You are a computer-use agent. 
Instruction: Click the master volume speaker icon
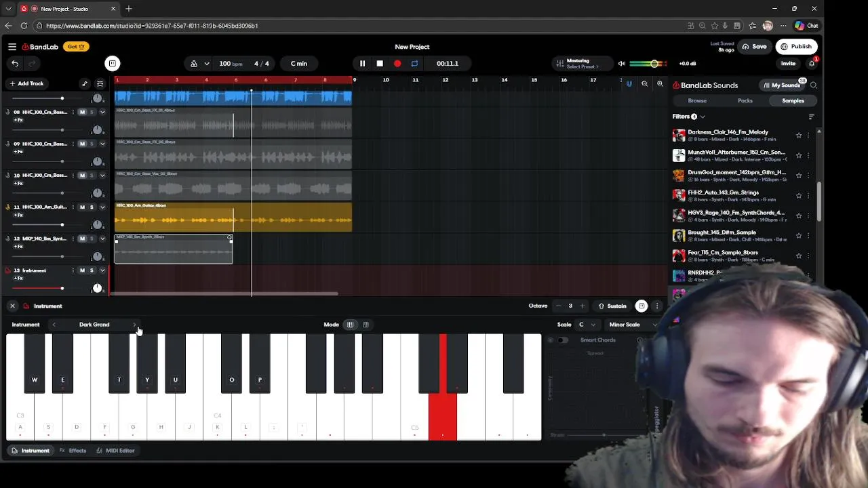click(621, 64)
